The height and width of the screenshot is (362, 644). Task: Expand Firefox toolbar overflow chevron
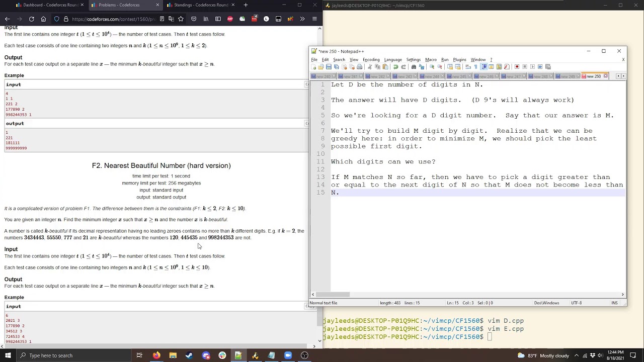click(302, 19)
